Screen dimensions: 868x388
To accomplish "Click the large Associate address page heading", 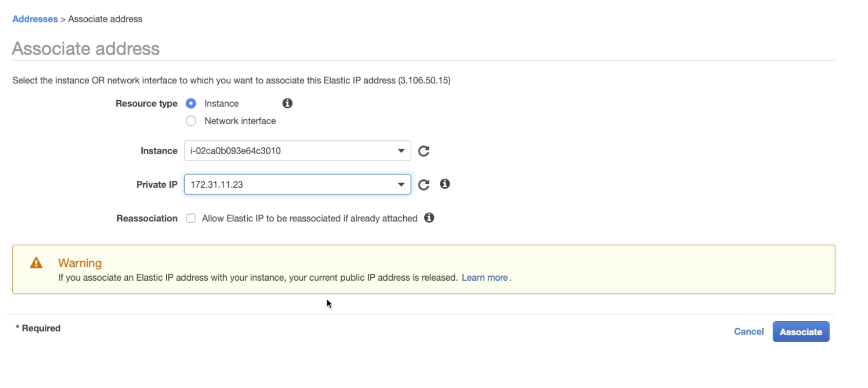I will click(x=86, y=49).
